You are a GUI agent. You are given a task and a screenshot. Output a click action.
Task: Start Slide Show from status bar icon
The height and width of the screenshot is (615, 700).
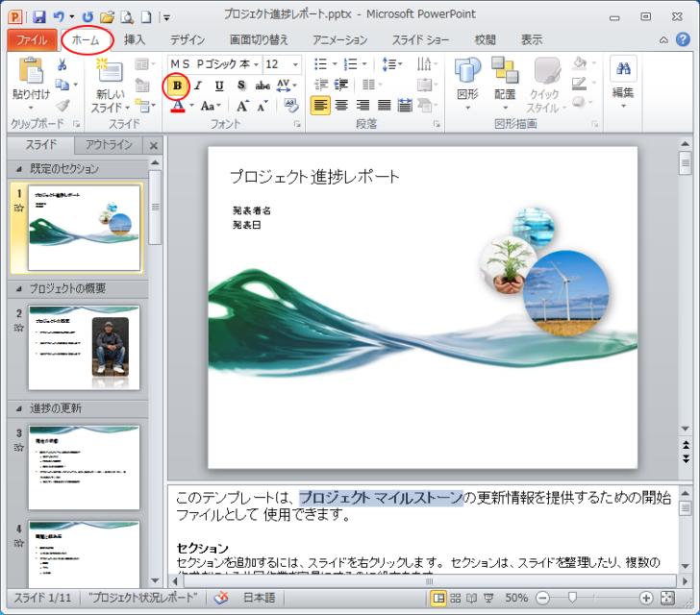coord(488,598)
